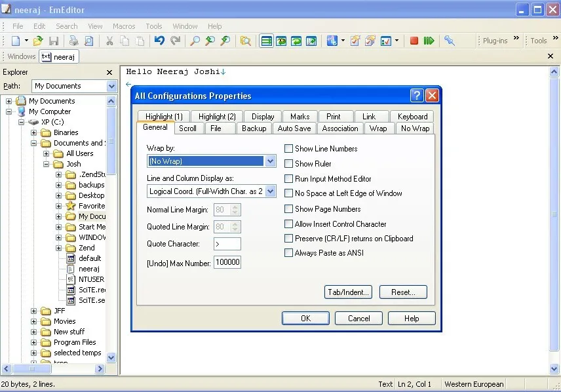Check Preserve (CR/LF) returns on Clipboard
The width and height of the screenshot is (561, 392).
pos(288,239)
